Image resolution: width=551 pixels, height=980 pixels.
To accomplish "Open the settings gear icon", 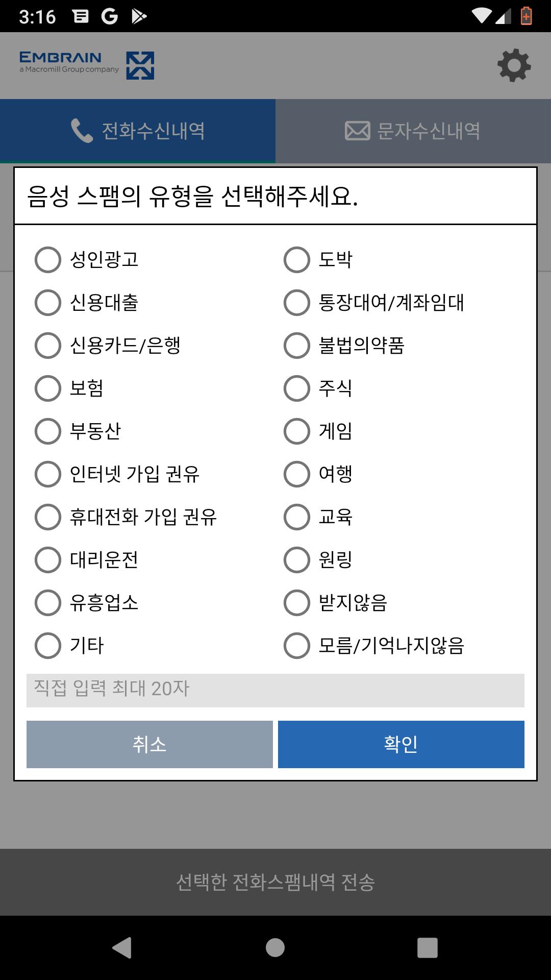I will (x=514, y=65).
